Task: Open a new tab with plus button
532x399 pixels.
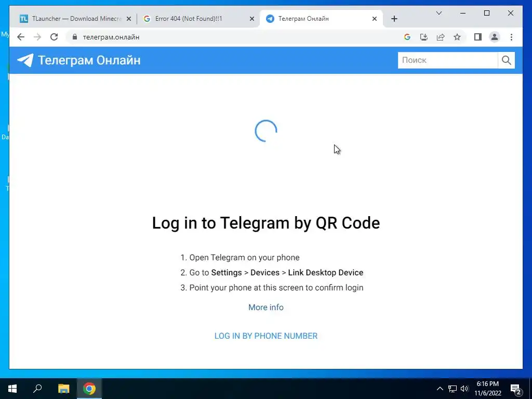Action: coord(394,19)
